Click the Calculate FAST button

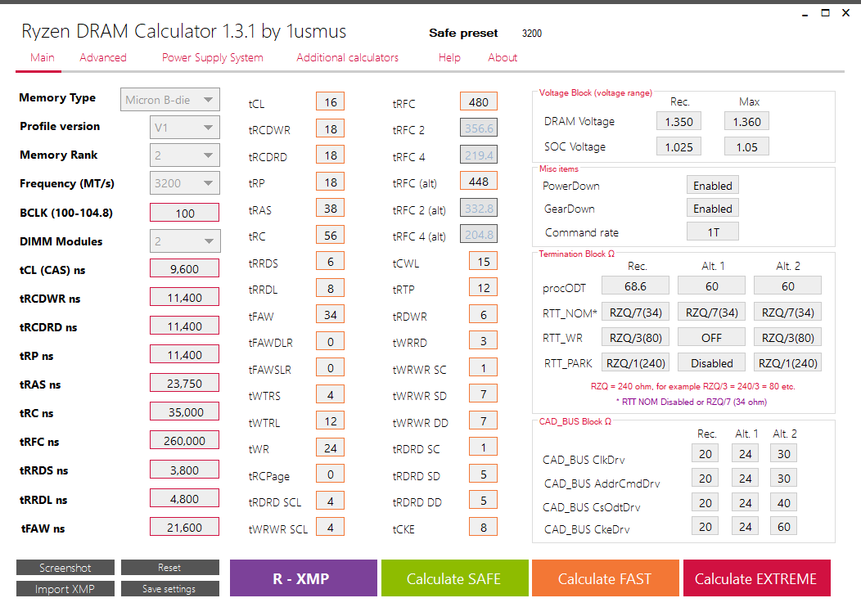(605, 578)
